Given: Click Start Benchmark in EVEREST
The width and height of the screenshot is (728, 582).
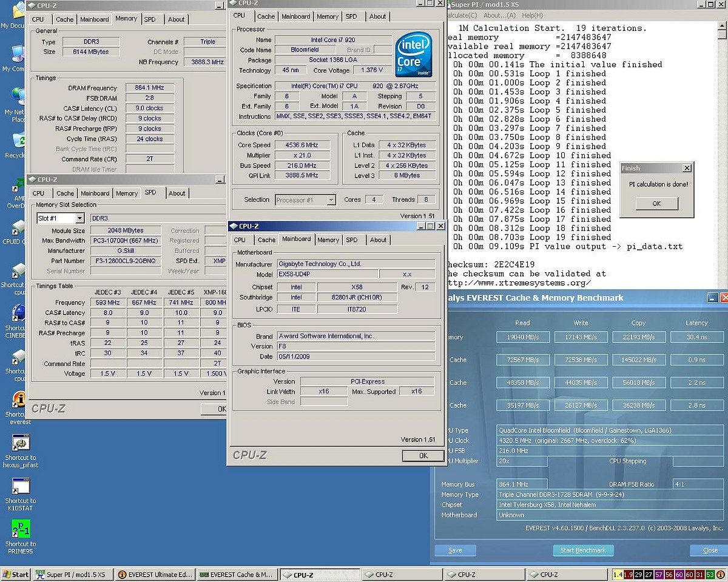Looking at the screenshot, I should click(x=583, y=550).
